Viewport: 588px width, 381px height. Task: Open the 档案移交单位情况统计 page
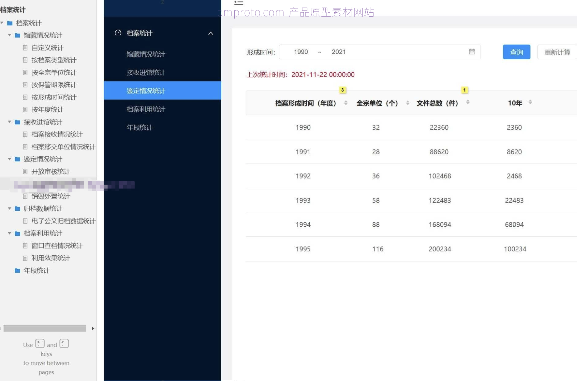64,147
